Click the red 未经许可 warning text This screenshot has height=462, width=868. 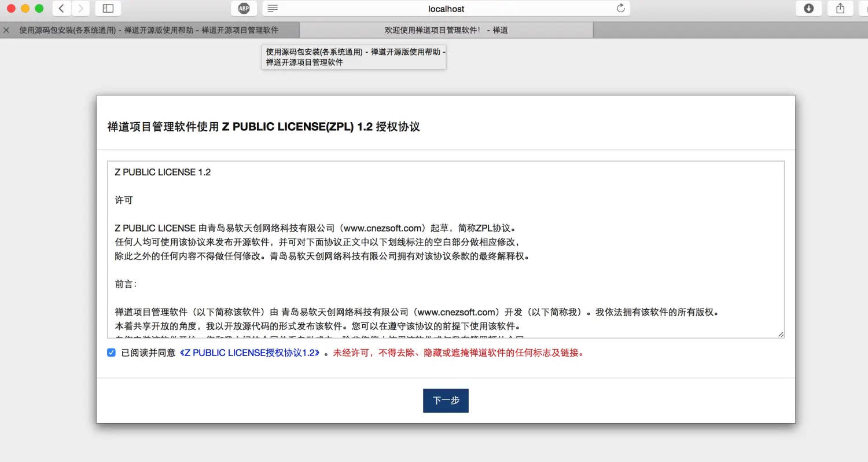458,353
